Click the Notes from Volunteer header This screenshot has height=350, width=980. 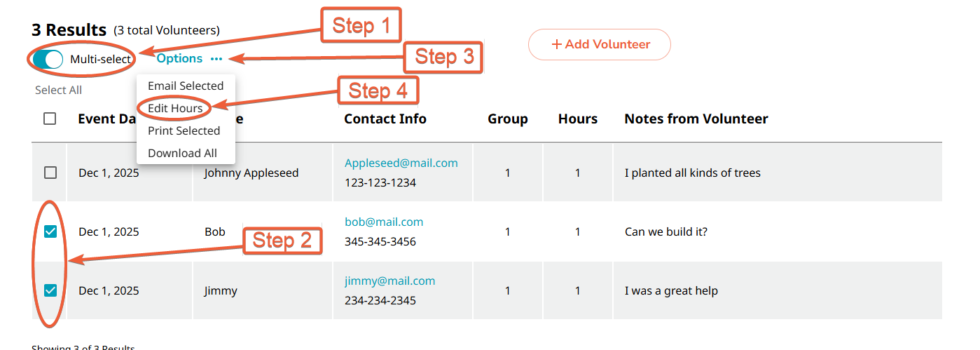coord(696,119)
